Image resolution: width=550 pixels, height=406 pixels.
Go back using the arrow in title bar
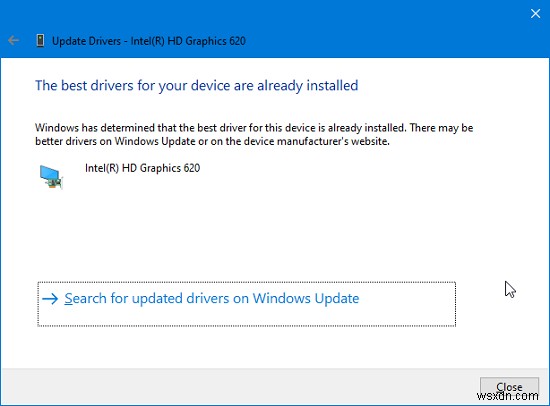[x=13, y=41]
